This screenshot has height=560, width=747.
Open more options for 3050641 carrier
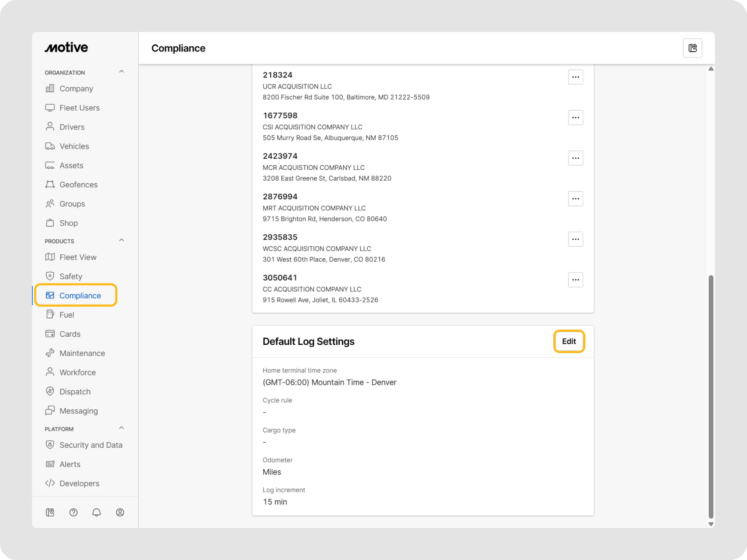pyautogui.click(x=575, y=280)
